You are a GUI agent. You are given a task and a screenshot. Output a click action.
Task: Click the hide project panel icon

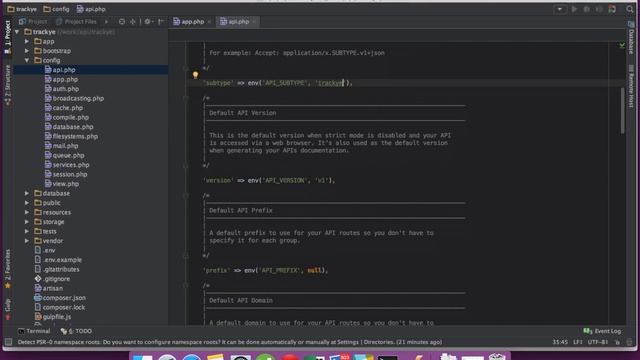[161, 22]
